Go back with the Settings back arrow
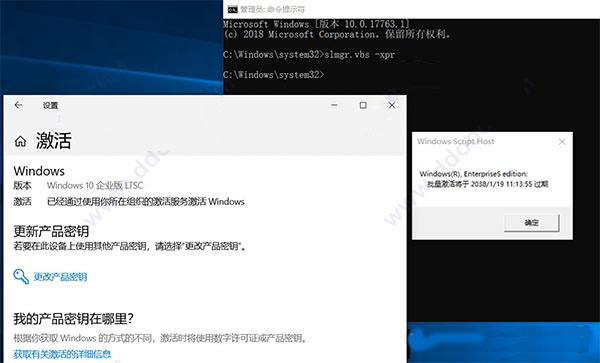This screenshot has height=363, width=600. (x=18, y=105)
